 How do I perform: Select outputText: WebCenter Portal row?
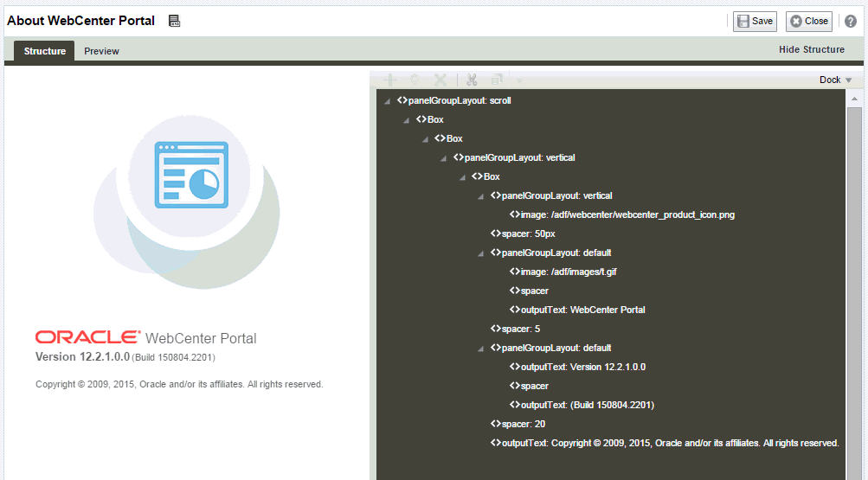point(577,310)
